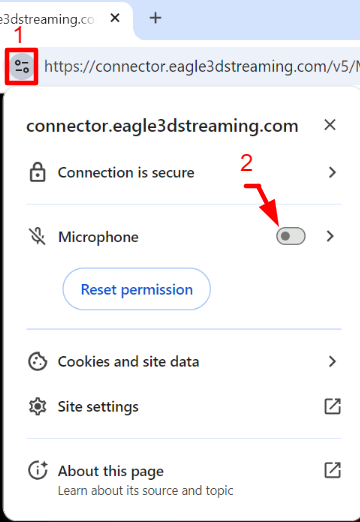
Task: Click the muted microphone icon
Action: 37,236
